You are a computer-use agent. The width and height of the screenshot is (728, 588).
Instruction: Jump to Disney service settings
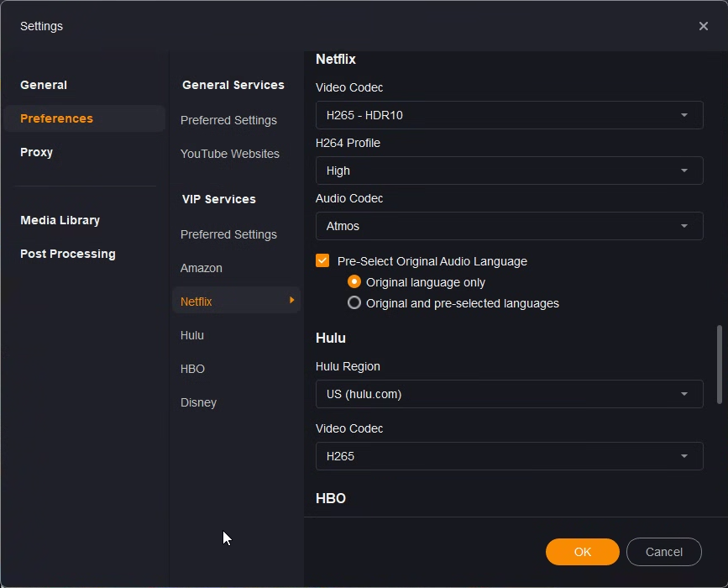(198, 402)
